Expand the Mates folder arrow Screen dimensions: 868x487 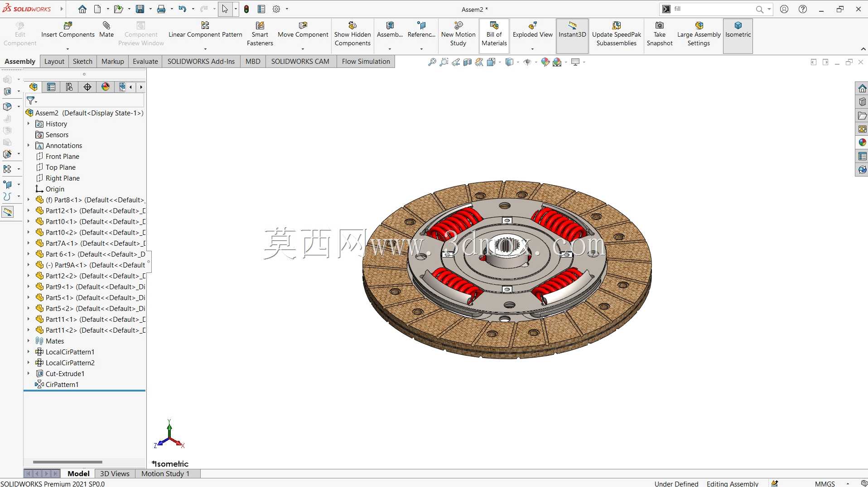[x=29, y=341]
